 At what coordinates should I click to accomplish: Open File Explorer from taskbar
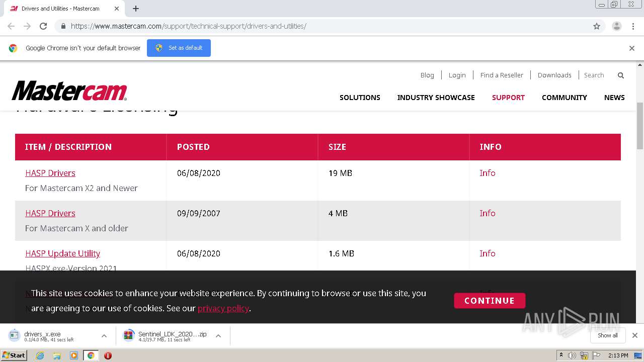(57, 355)
